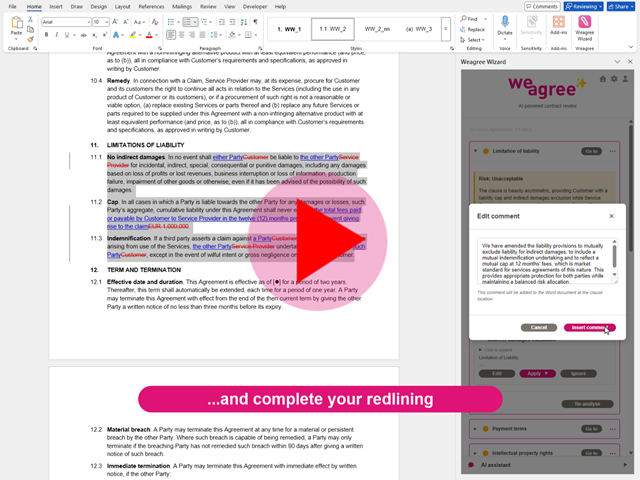Switch to the Review tab
Viewport: 640px width, 480px height.
[208, 7]
